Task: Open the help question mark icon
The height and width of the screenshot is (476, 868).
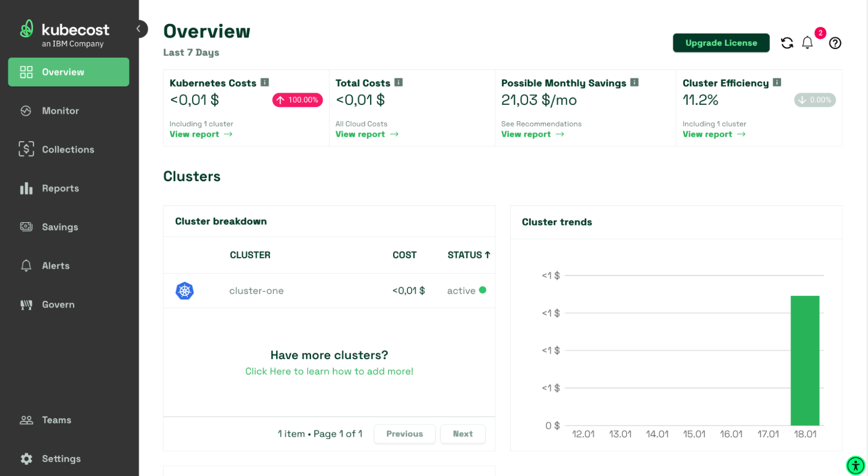Action: tap(835, 43)
